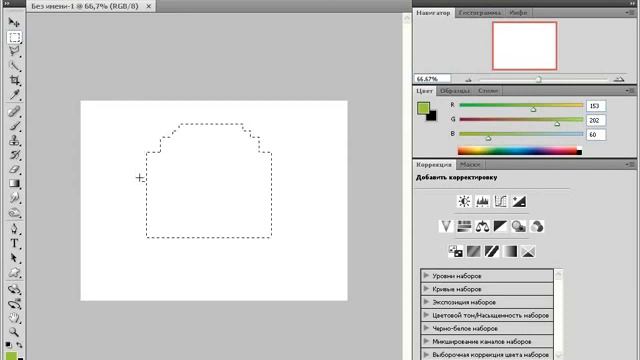Pick a color from the spectrum ramp
The image size is (640, 360).
click(520, 151)
